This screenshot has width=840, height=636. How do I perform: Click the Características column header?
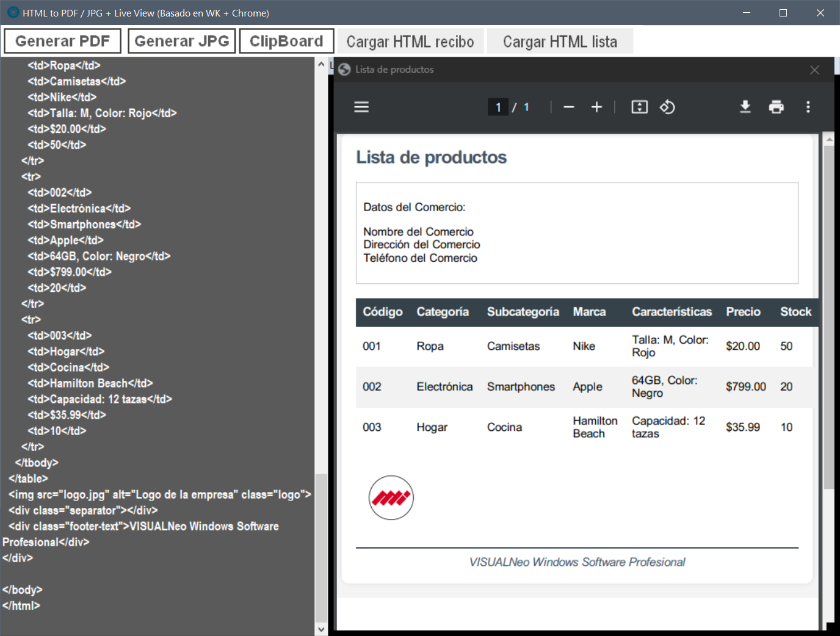tap(672, 312)
